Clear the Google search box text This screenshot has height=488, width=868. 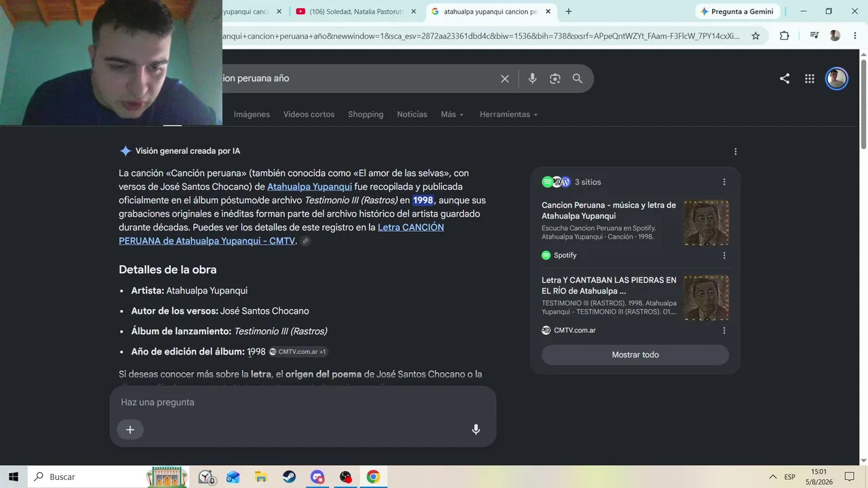click(x=505, y=79)
